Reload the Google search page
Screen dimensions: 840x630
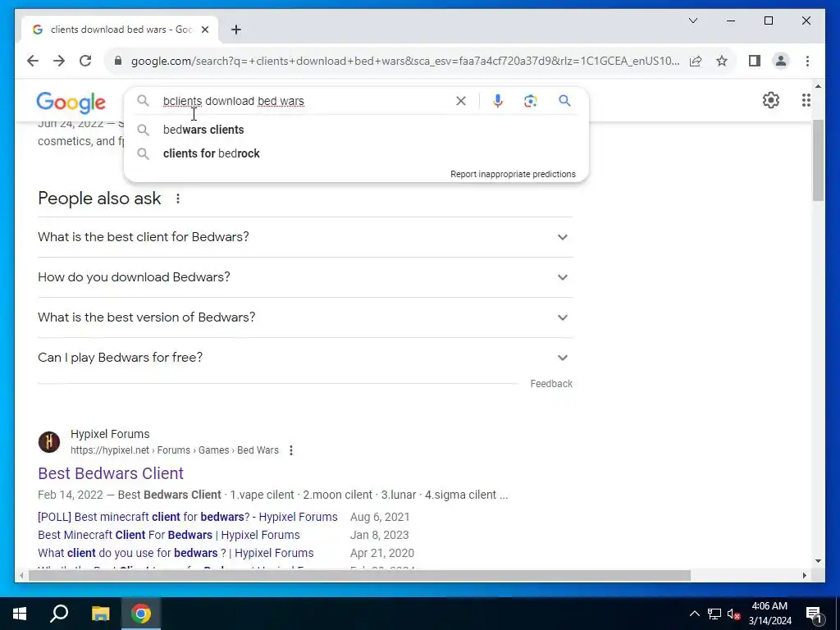pyautogui.click(x=85, y=61)
